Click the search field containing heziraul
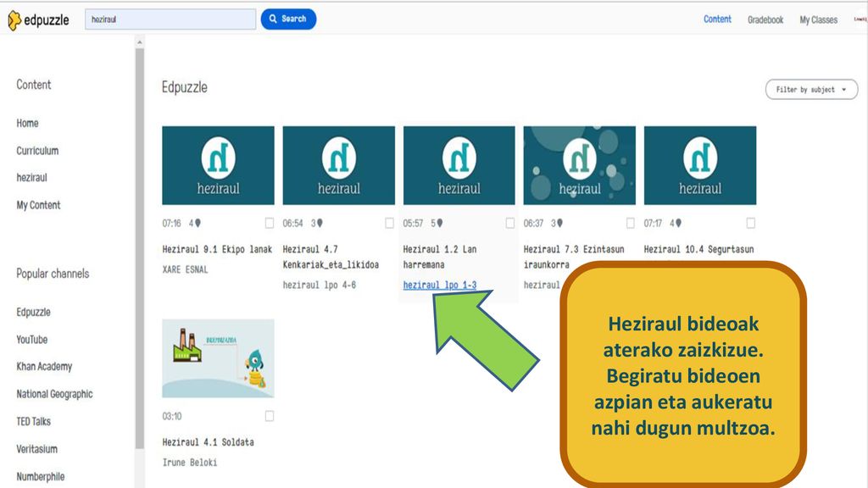 pos(170,19)
